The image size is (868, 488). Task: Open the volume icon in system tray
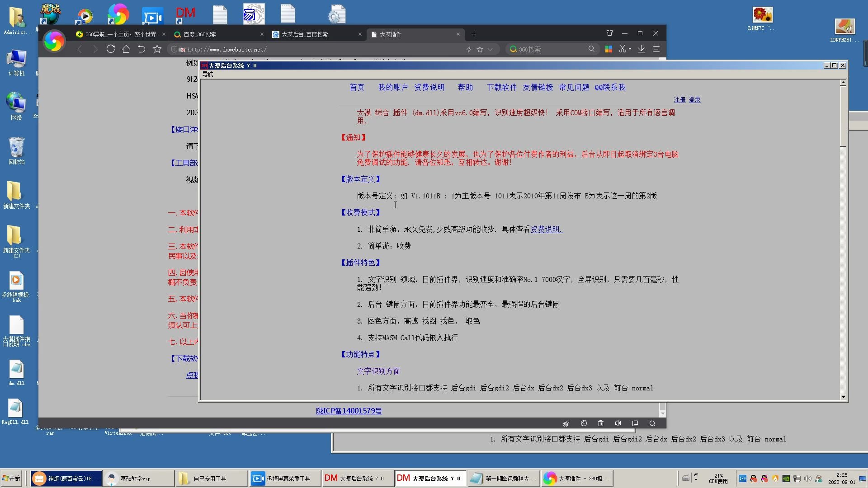pyautogui.click(x=808, y=479)
